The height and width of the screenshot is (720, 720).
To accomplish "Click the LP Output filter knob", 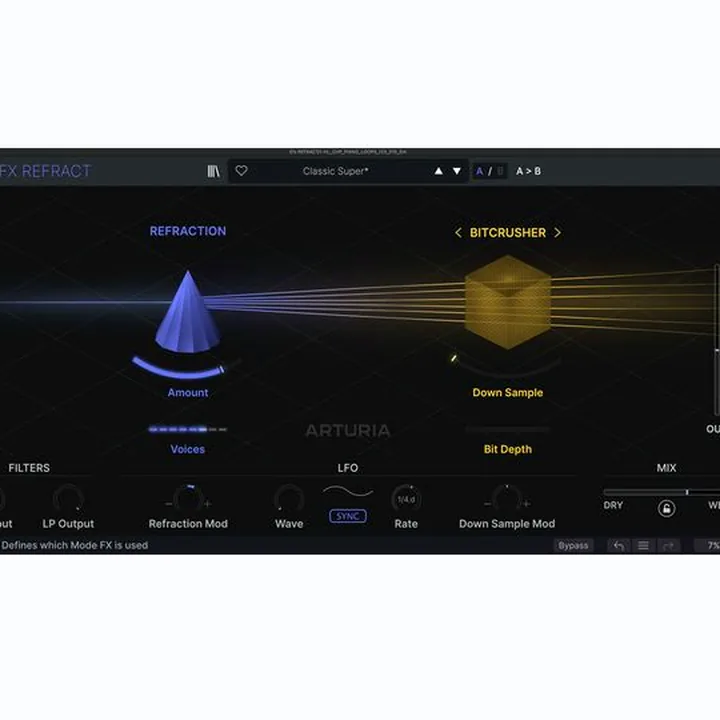I will (x=68, y=499).
